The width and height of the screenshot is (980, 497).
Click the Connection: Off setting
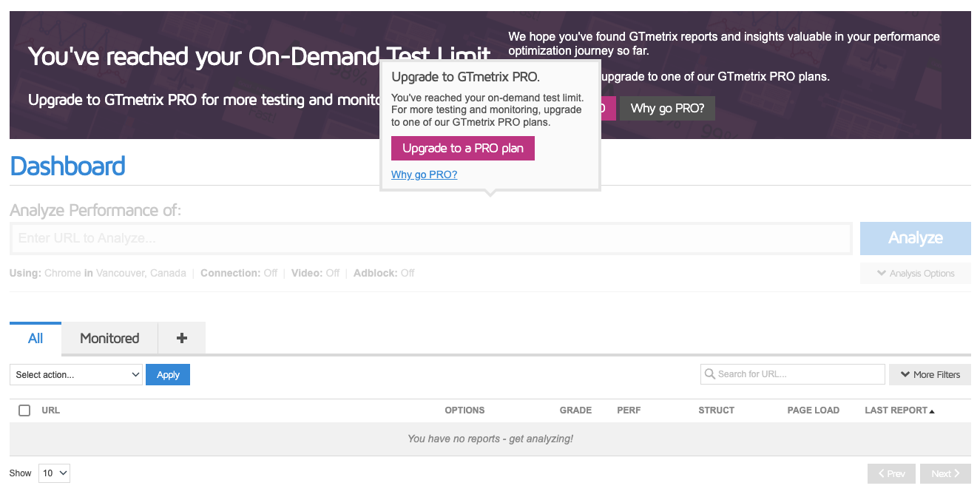(239, 273)
